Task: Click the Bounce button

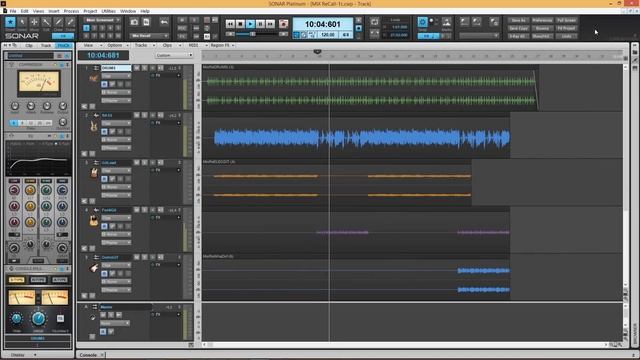Action: click(542, 28)
